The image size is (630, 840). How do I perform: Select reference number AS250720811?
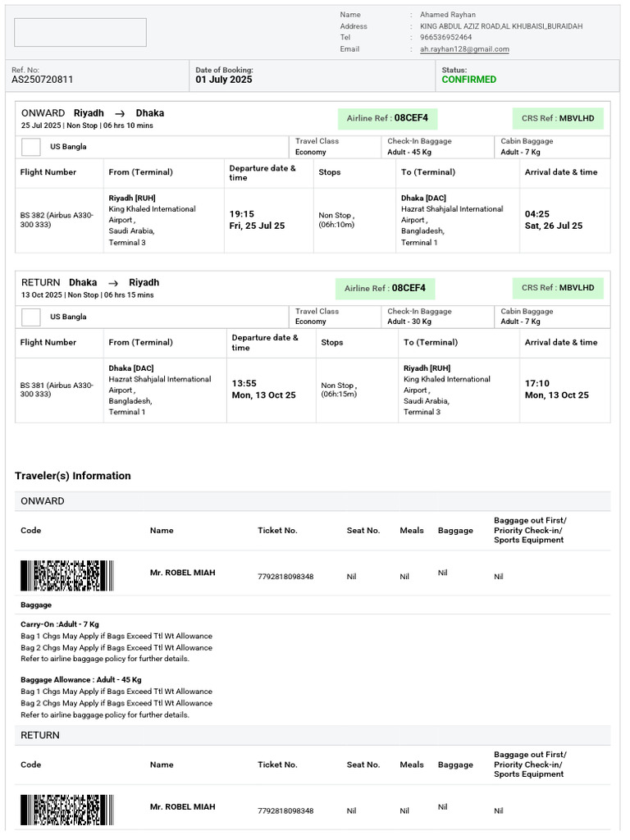pyautogui.click(x=43, y=80)
